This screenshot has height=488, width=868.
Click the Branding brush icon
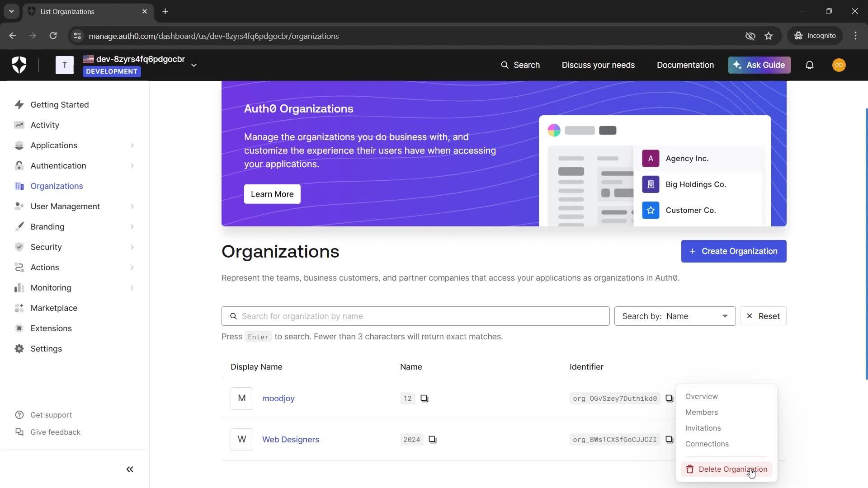click(x=19, y=227)
